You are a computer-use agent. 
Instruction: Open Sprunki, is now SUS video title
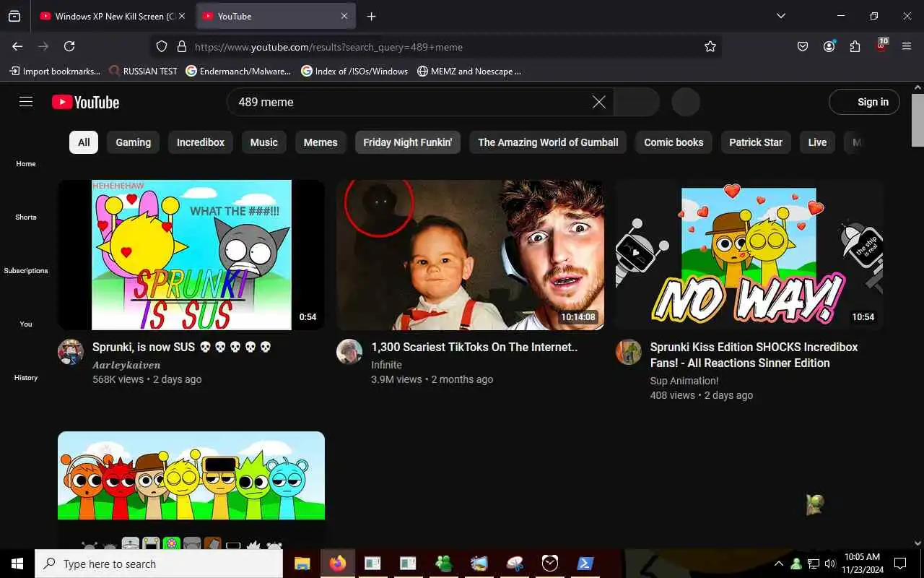tap(182, 347)
